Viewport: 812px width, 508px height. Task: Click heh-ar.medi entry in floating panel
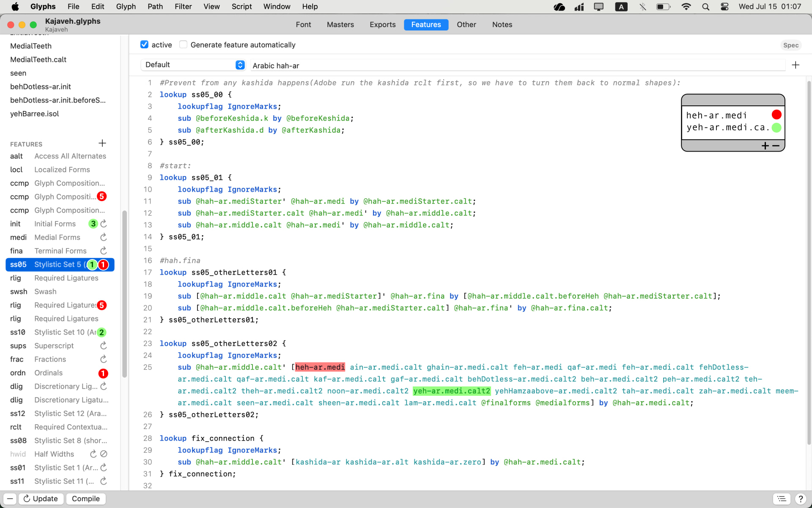tap(716, 115)
